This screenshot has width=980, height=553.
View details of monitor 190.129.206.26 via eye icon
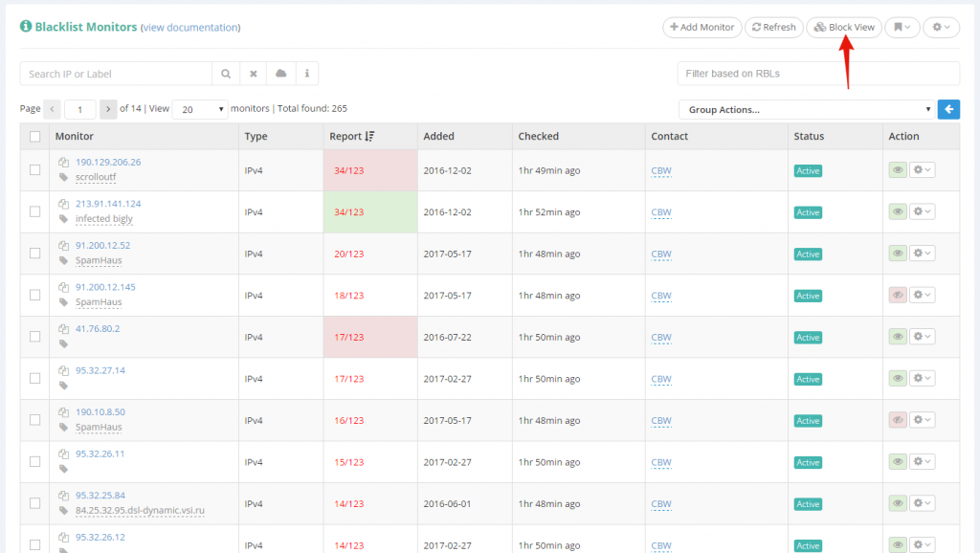(897, 169)
